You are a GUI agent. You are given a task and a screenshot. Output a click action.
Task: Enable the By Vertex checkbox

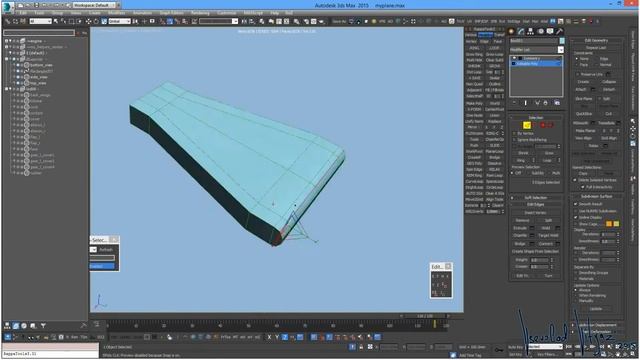[514, 133]
